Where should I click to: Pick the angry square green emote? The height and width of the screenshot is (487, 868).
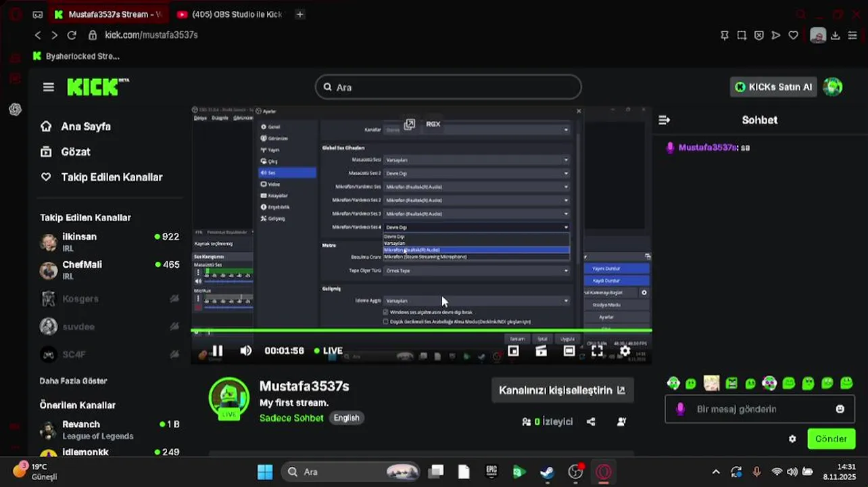click(x=731, y=384)
